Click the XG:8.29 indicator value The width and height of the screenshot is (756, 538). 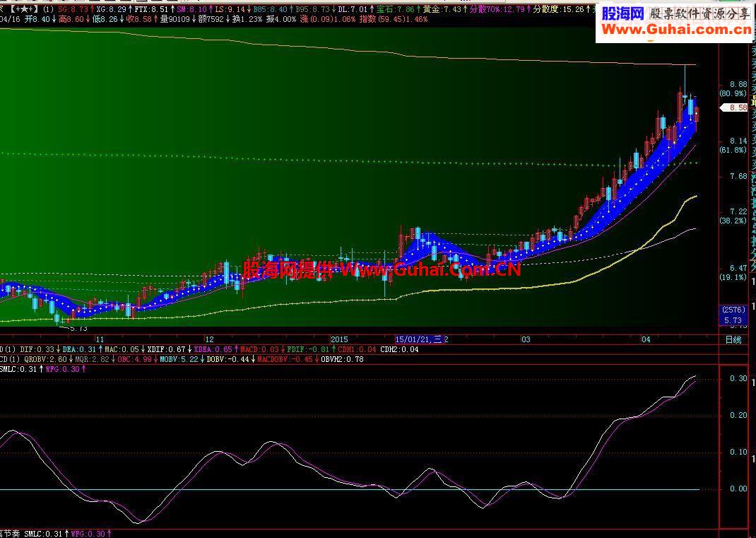pos(112,8)
